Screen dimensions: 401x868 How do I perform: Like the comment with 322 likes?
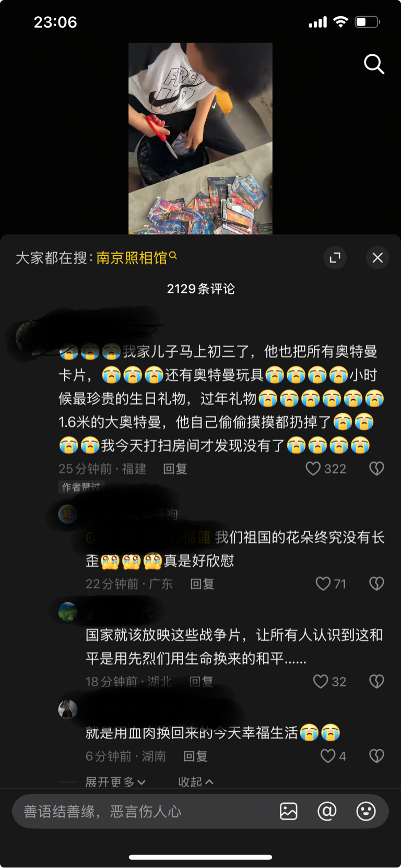pyautogui.click(x=313, y=469)
